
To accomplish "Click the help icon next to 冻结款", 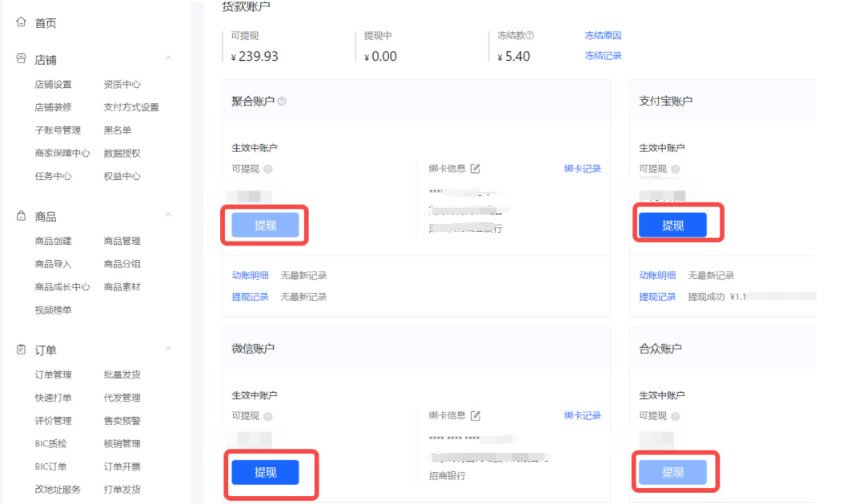I will [530, 36].
